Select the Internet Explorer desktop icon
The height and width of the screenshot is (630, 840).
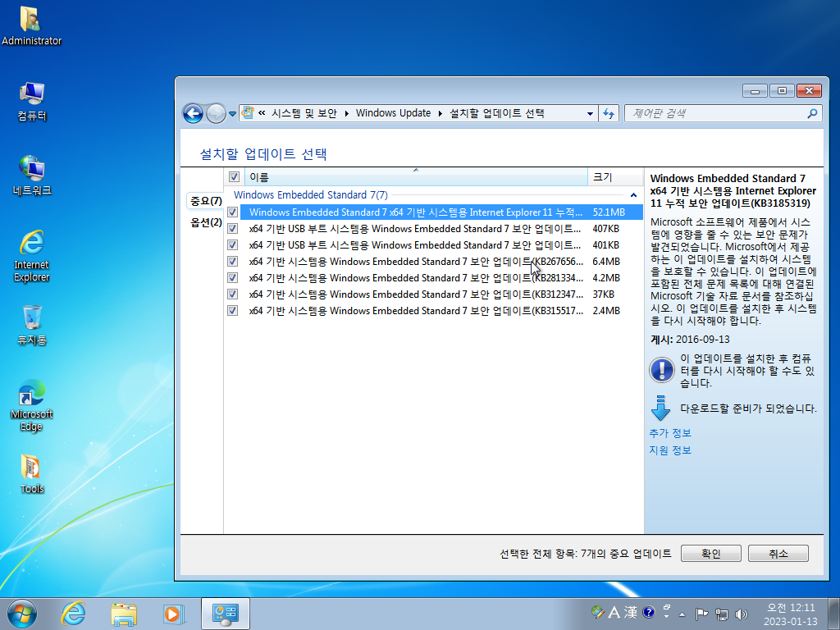(x=32, y=256)
